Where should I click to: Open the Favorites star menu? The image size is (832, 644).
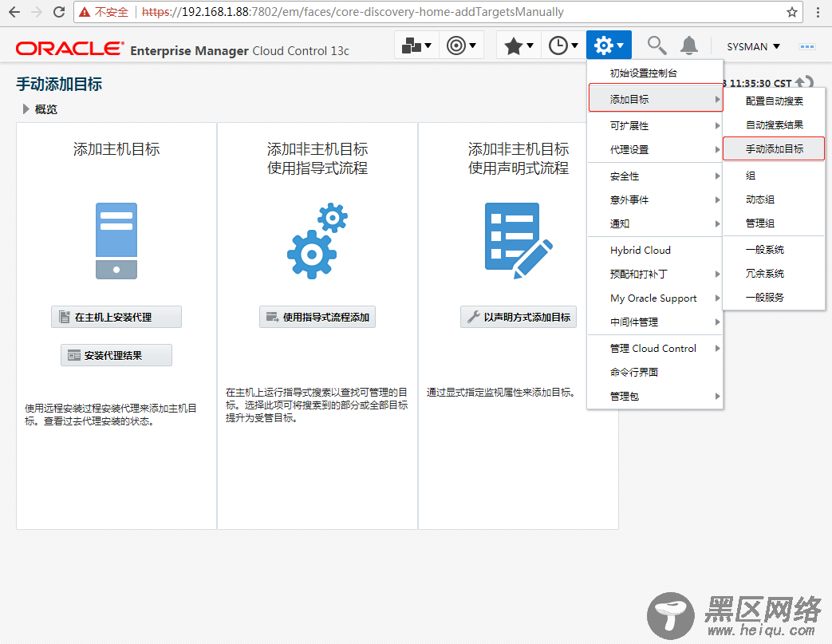(x=519, y=45)
